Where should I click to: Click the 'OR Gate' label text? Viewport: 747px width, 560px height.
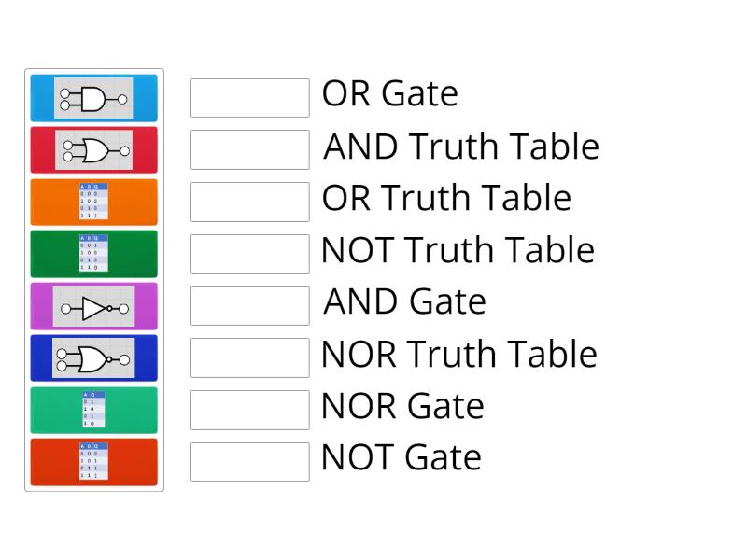tap(389, 94)
